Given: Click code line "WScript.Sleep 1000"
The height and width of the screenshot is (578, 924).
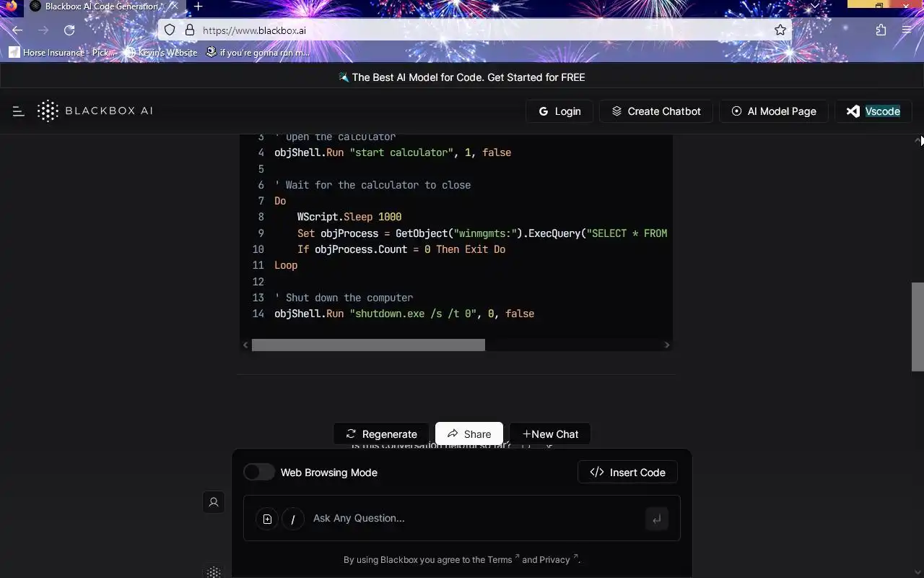Looking at the screenshot, I should [349, 217].
